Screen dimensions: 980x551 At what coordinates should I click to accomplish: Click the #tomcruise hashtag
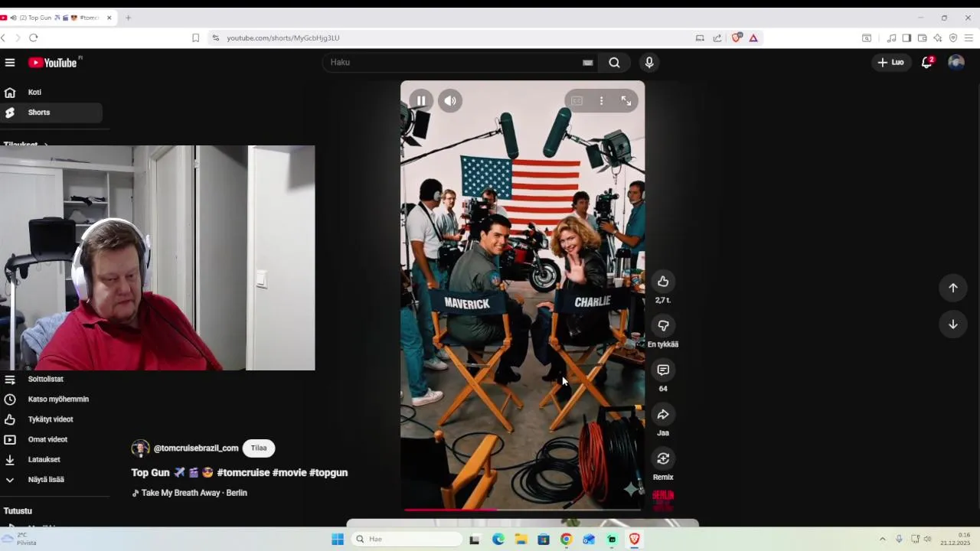coord(243,473)
